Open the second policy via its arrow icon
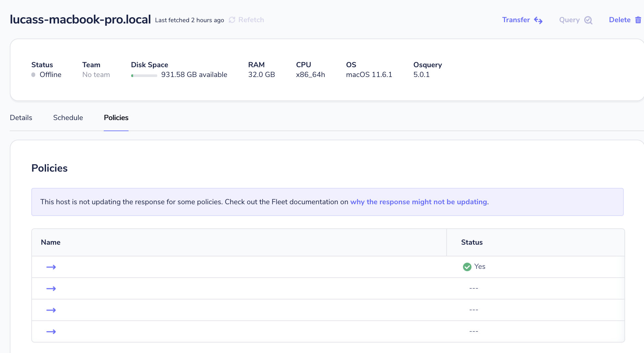Screen dimensions: 644x353 (x=51, y=288)
